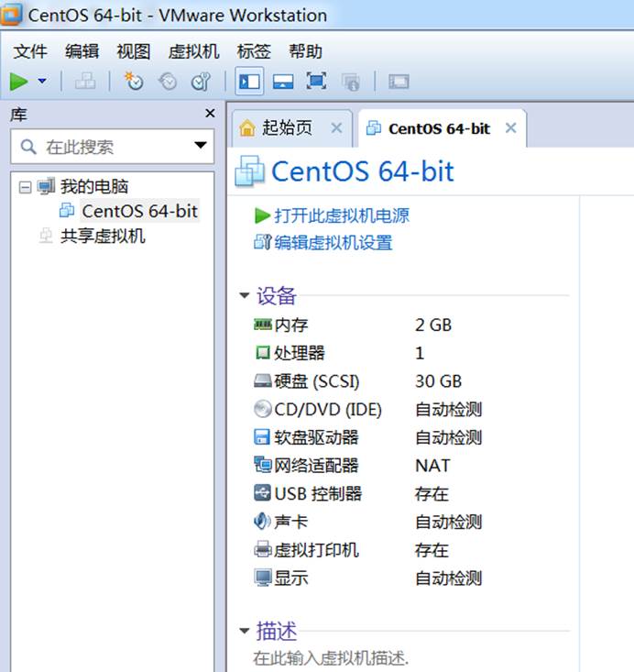Image resolution: width=634 pixels, height=672 pixels.
Task: Open the library search filter dropdown arrow
Action: tap(201, 145)
